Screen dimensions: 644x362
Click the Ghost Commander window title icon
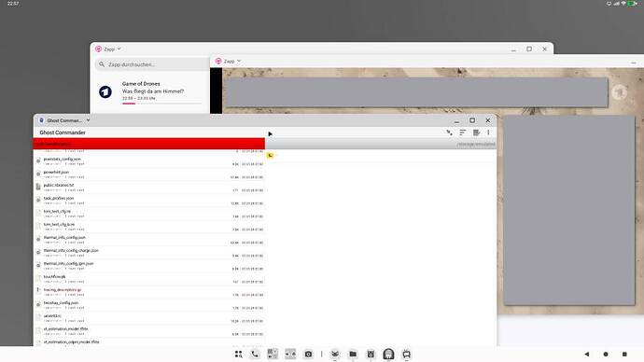coord(41,120)
